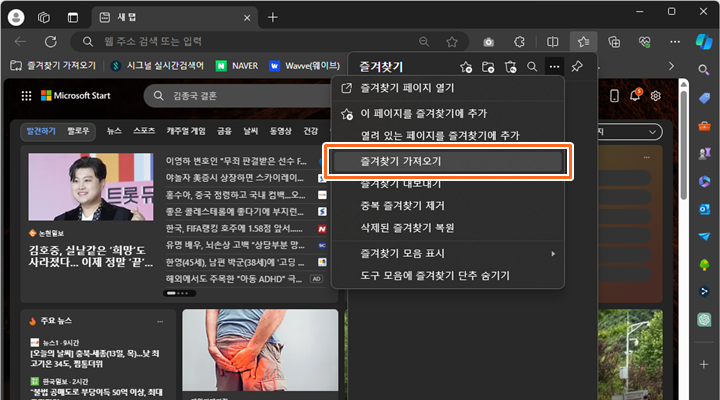
Task: Select 즐겨찾기 페이지 열기 menu item
Action: point(448,88)
